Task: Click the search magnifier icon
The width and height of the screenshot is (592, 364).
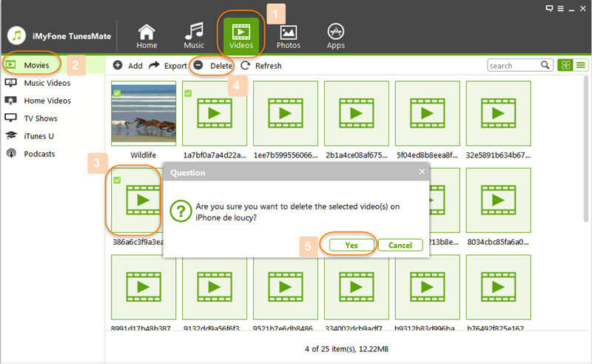Action: (x=545, y=65)
